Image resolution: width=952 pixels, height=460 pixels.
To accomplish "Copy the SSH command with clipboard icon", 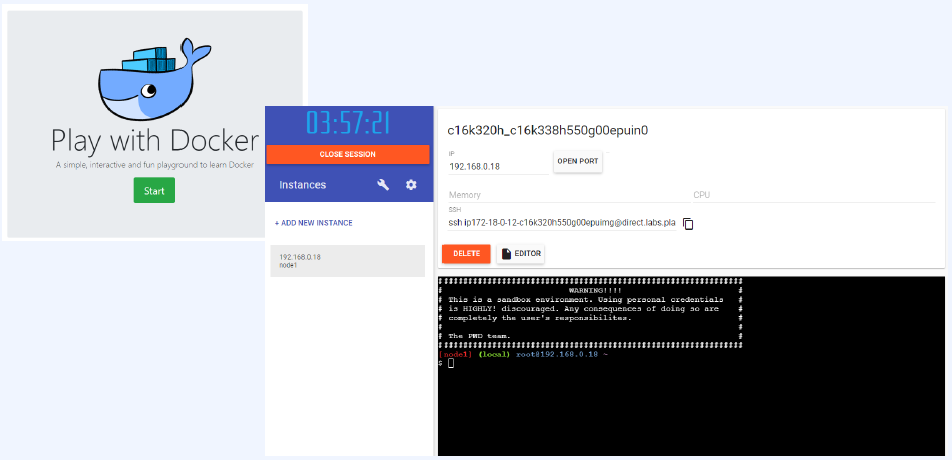I will [688, 224].
